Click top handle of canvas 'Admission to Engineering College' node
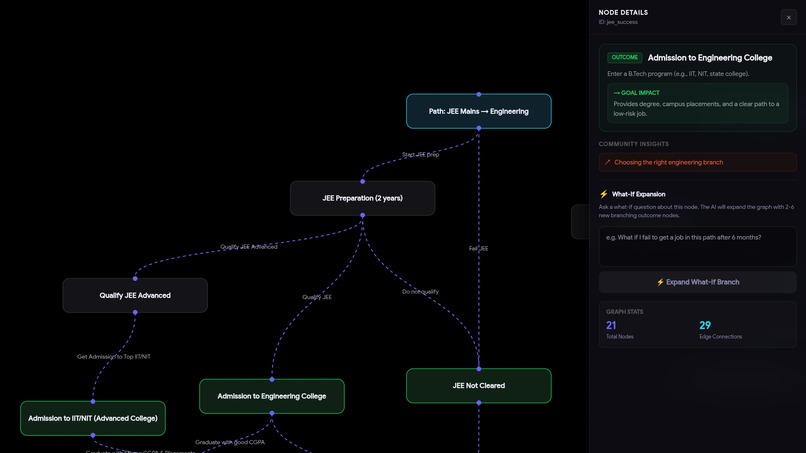This screenshot has width=806, height=453. pos(272,379)
